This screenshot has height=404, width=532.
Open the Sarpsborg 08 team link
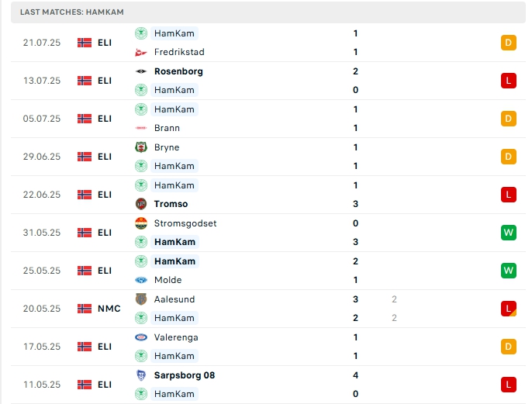tap(184, 375)
